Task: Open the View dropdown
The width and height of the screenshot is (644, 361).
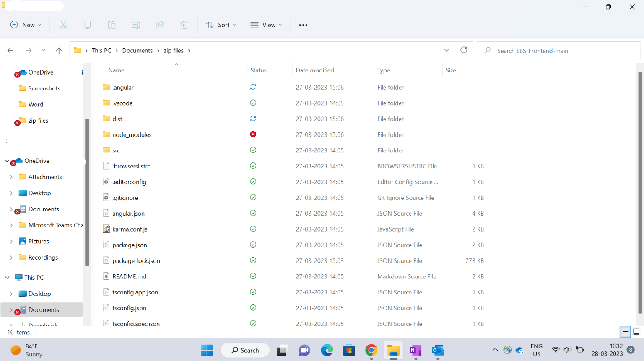Action: point(266,25)
